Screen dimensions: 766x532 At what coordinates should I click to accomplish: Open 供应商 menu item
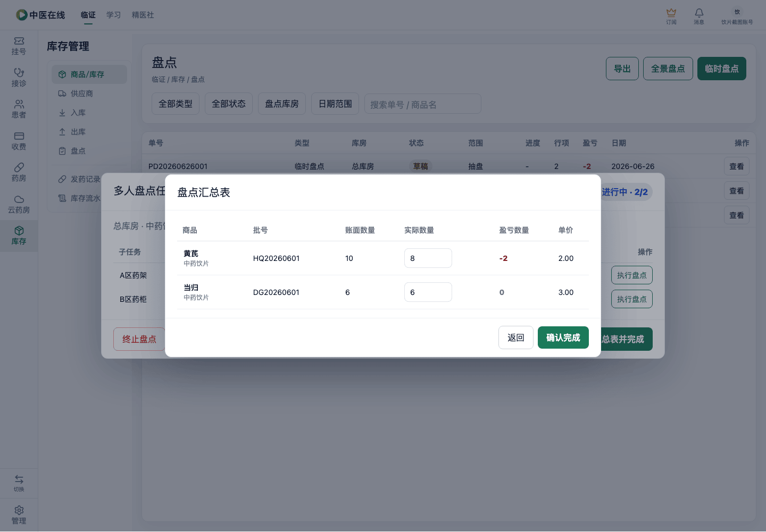tap(89, 94)
